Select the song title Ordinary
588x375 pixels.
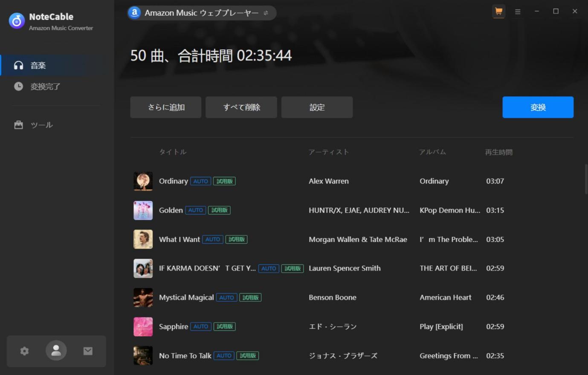(174, 181)
